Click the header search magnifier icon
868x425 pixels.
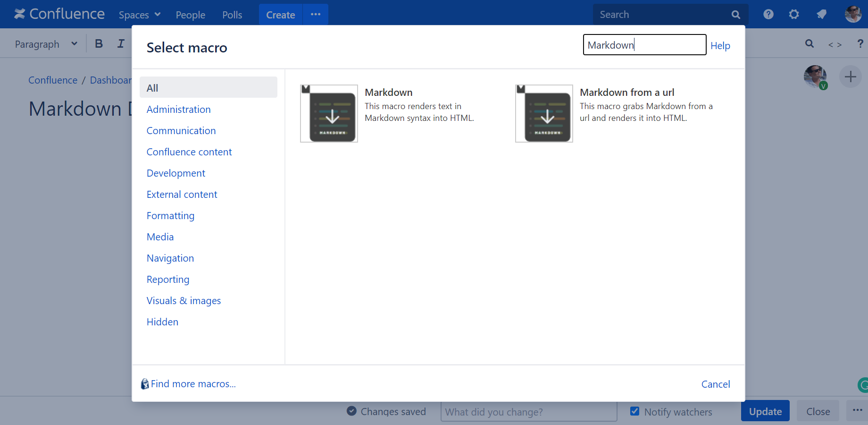coord(736,15)
